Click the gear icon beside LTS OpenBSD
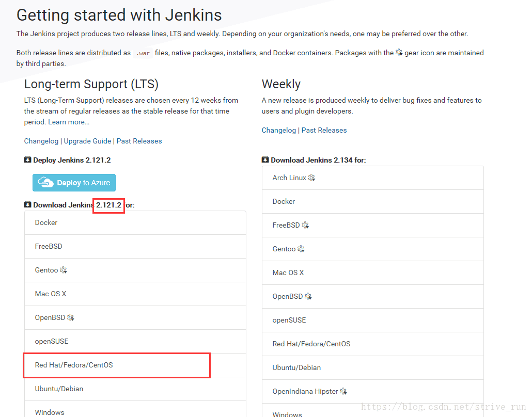Viewport: 532px width, 417px height. 71,318
